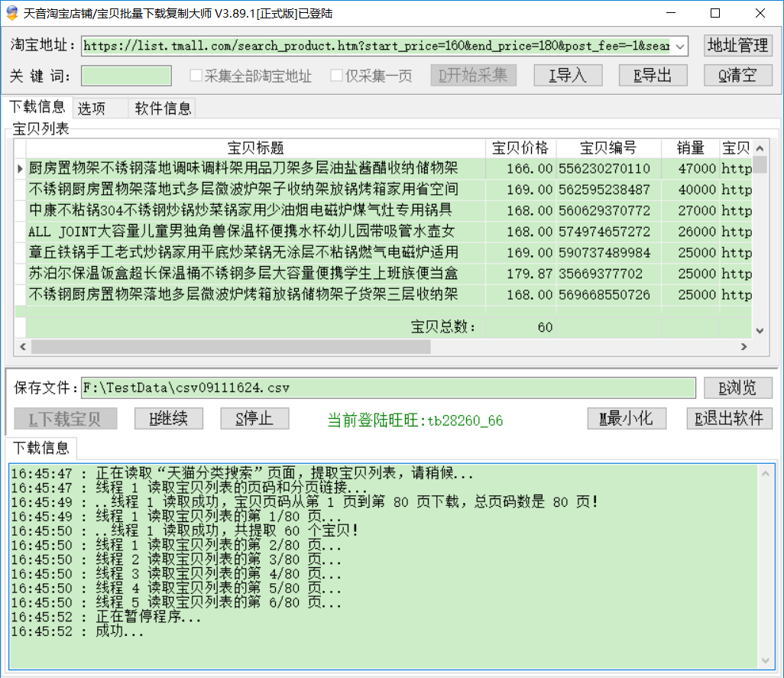The width and height of the screenshot is (784, 678).
Task: Switch to the 选项 tab
Action: [92, 109]
